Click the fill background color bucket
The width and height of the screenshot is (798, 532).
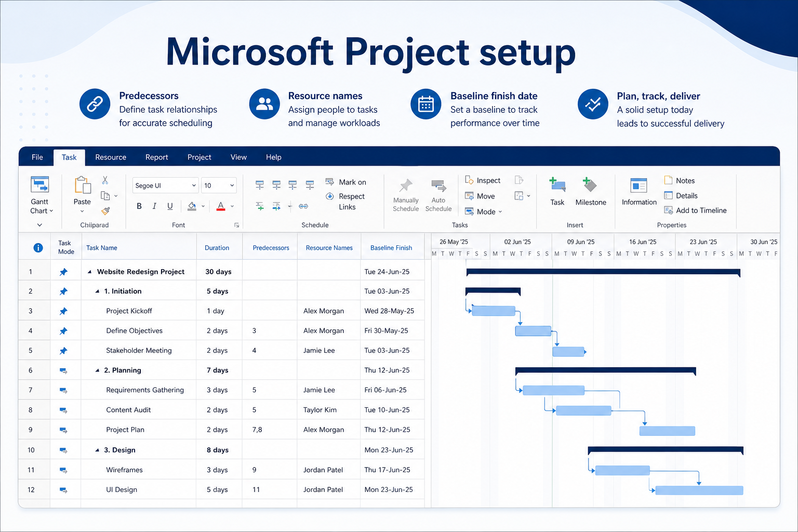tap(192, 206)
